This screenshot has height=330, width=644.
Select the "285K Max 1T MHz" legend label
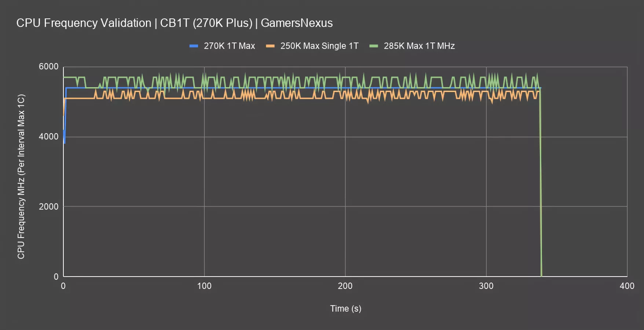click(419, 46)
